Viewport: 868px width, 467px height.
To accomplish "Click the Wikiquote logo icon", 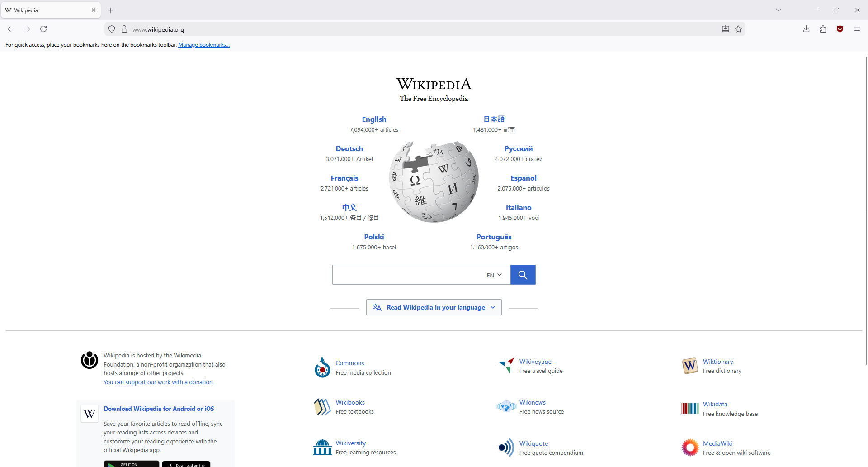I will point(506,448).
